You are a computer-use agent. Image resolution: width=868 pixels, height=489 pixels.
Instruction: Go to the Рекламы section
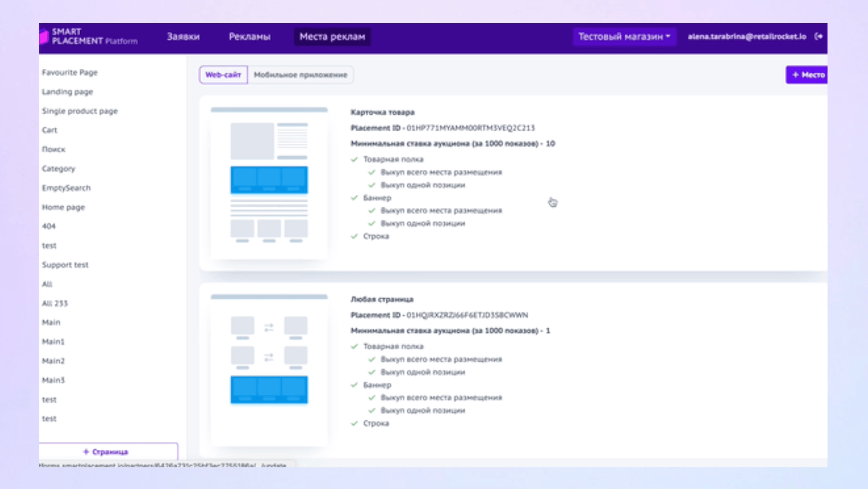[x=249, y=37]
